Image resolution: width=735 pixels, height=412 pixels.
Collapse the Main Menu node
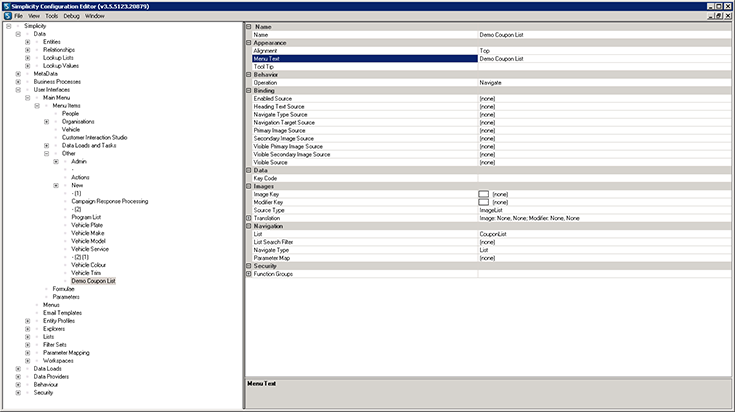coord(27,98)
